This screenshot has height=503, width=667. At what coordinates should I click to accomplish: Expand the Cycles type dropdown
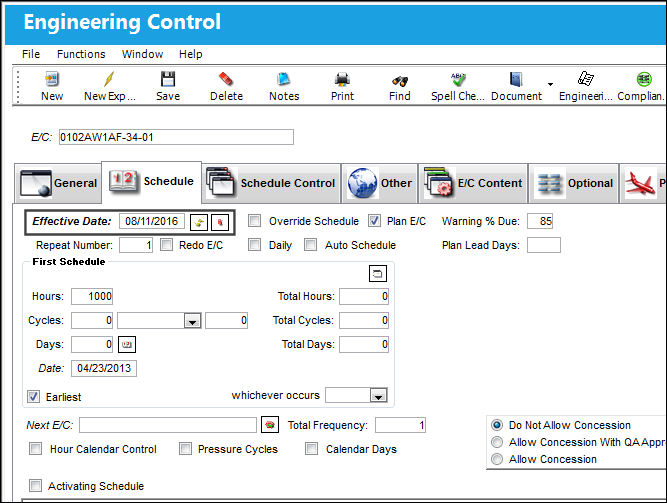[x=192, y=321]
